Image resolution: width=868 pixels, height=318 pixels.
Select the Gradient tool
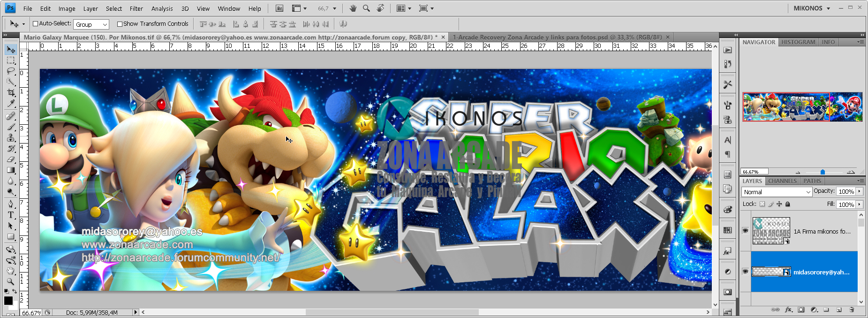(11, 170)
